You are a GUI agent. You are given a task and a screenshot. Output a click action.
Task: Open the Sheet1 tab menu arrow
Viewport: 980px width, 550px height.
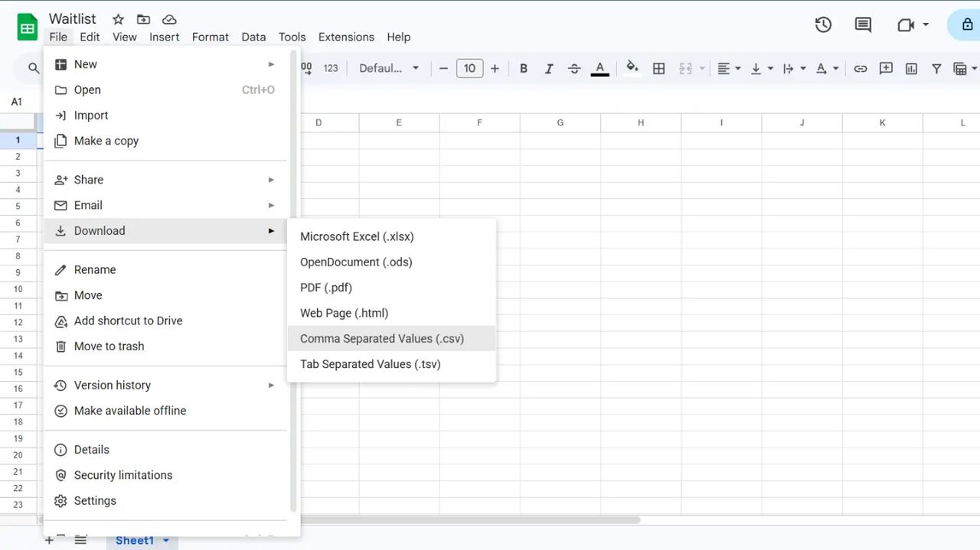coord(165,540)
